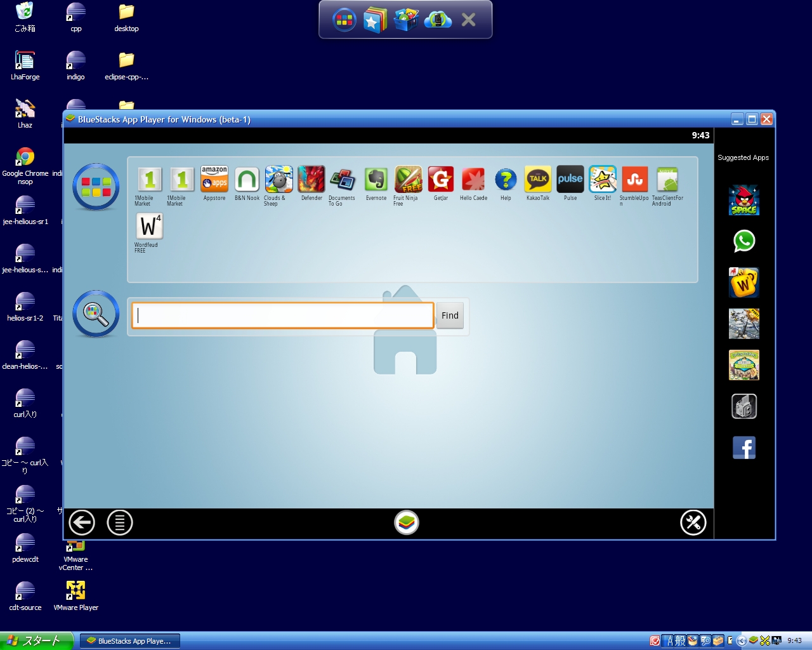This screenshot has width=812, height=650.
Task: Click the Windows Start button
Action: (x=37, y=640)
